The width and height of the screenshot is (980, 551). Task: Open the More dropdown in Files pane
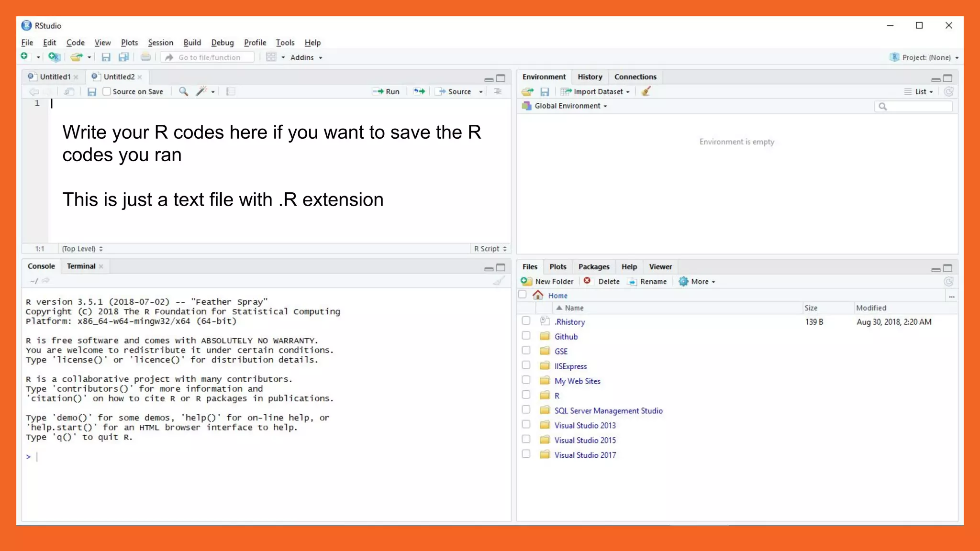pos(697,282)
